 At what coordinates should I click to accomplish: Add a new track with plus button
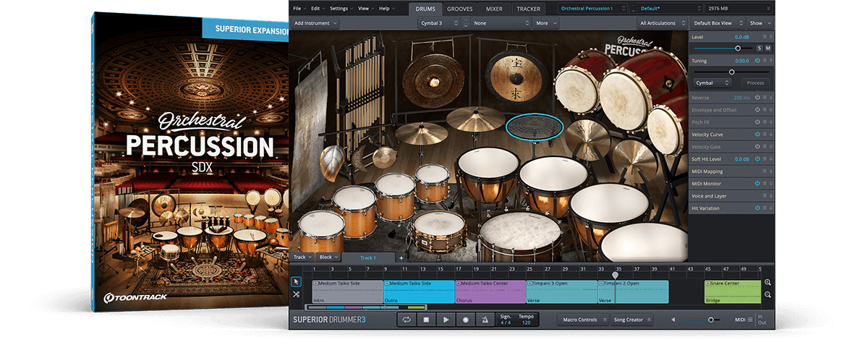[401, 258]
